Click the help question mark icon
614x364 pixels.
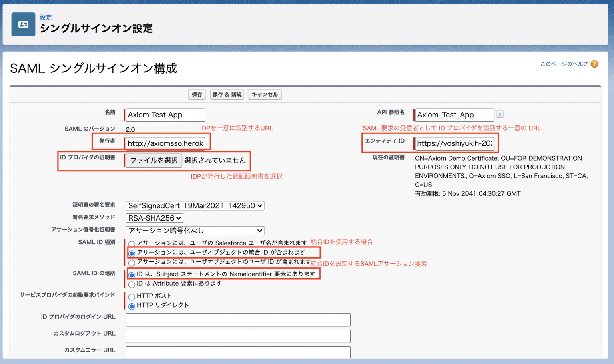click(x=594, y=64)
